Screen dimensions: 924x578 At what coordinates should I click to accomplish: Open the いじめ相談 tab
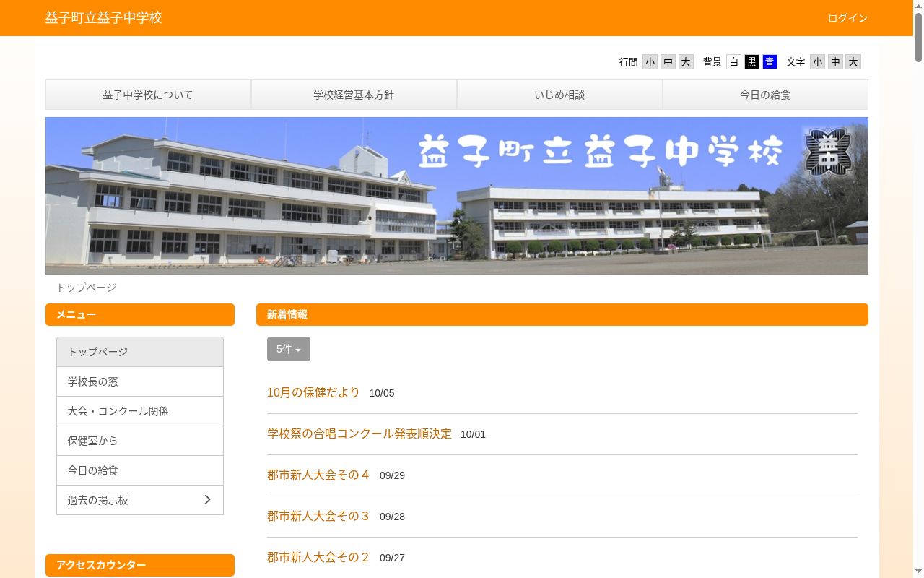pos(559,95)
